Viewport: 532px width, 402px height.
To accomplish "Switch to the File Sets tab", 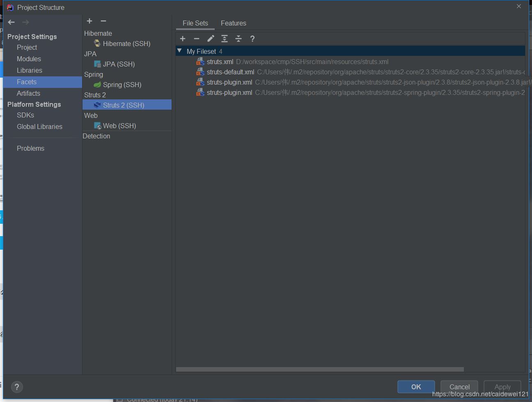I will point(195,23).
